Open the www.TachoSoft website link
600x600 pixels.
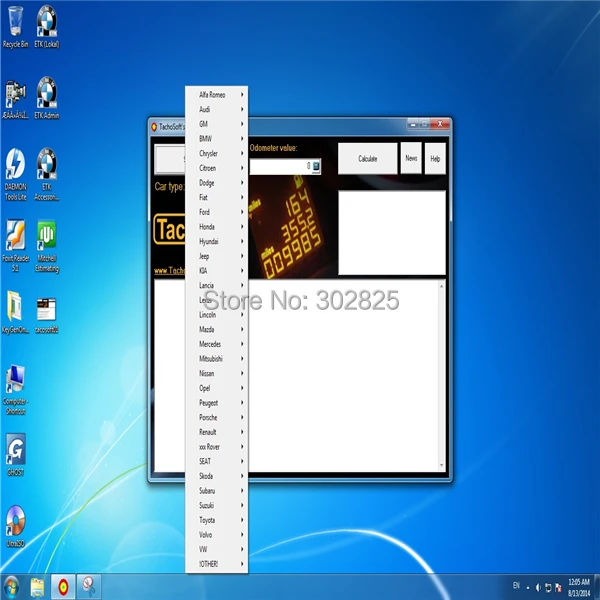(170, 271)
